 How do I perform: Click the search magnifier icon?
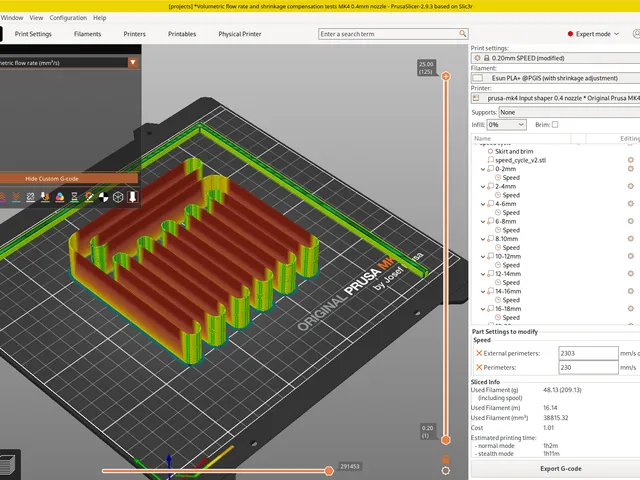462,33
